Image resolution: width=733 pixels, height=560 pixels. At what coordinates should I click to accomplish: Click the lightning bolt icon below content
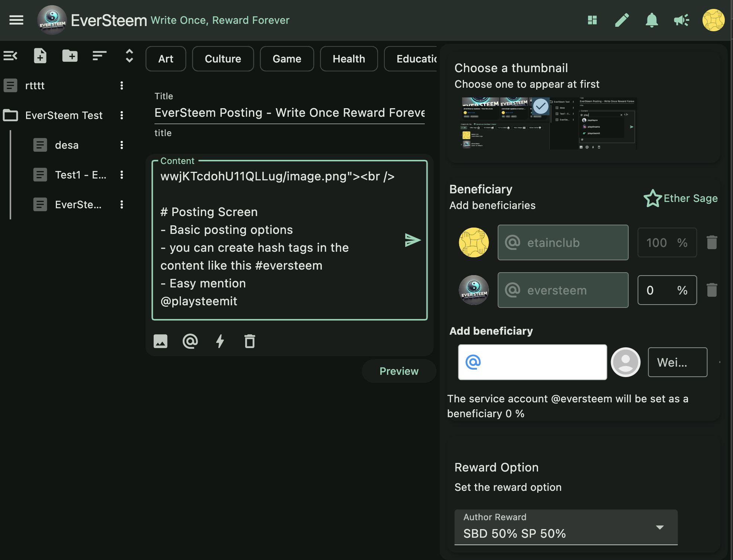click(220, 341)
